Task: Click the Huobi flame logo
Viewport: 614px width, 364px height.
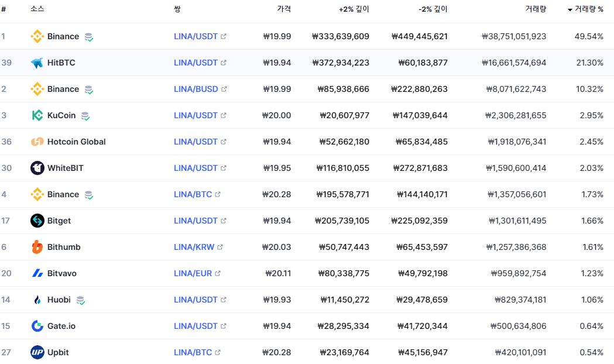Action: click(37, 300)
